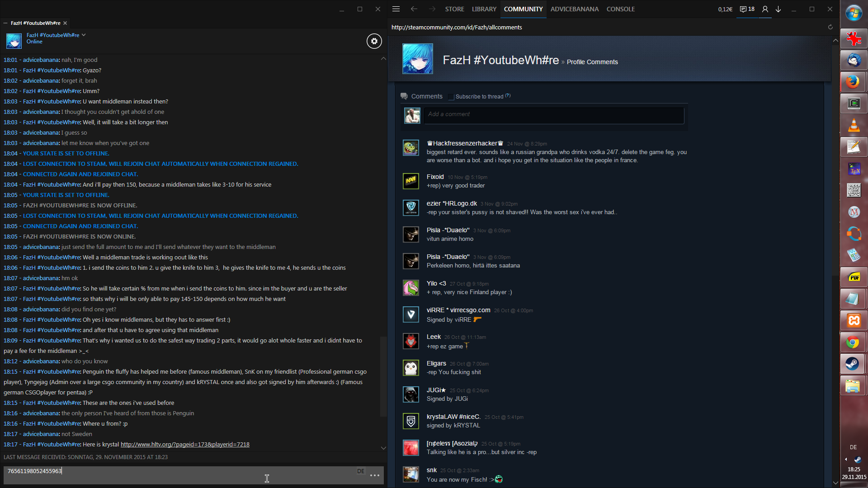
Task: Click the Add a comment field
Action: [553, 115]
